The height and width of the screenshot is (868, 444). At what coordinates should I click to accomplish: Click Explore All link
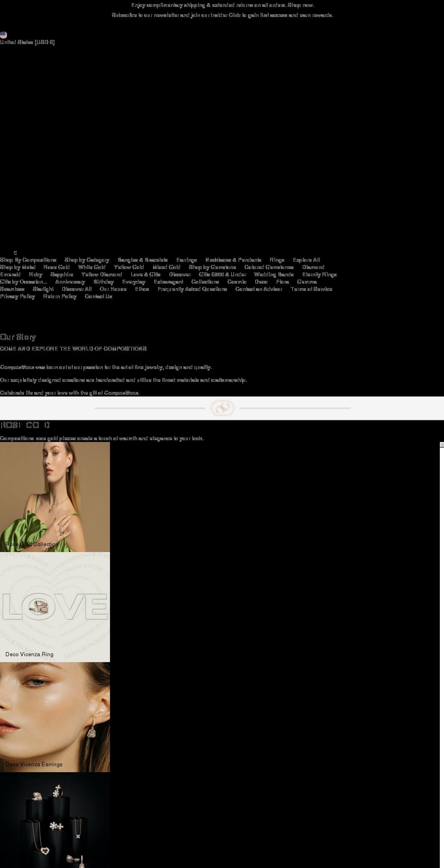click(x=306, y=260)
